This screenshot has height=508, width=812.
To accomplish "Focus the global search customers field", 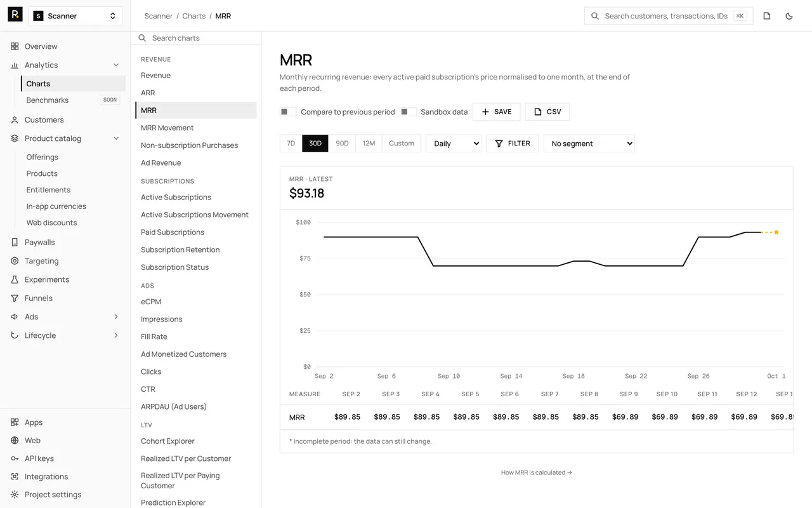I will 669,16.
